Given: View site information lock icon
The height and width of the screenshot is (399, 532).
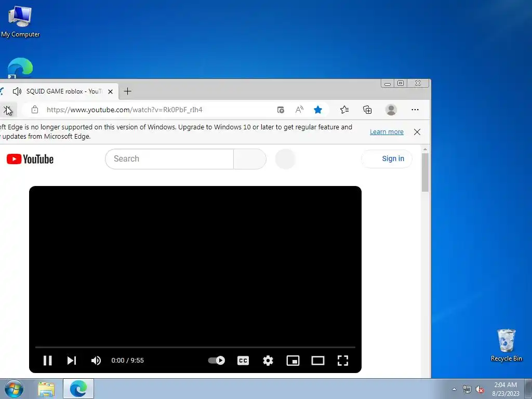Looking at the screenshot, I should (35, 110).
